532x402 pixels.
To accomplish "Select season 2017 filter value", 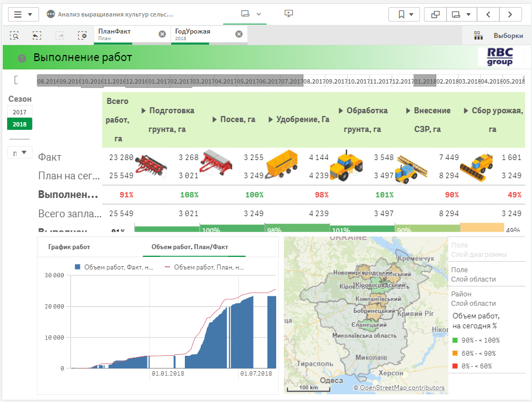I will pyautogui.click(x=20, y=112).
